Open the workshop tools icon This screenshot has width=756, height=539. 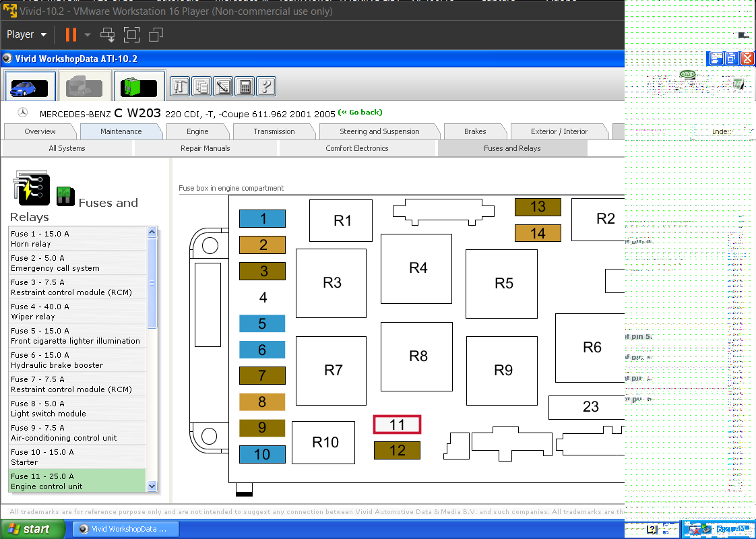tap(180, 87)
